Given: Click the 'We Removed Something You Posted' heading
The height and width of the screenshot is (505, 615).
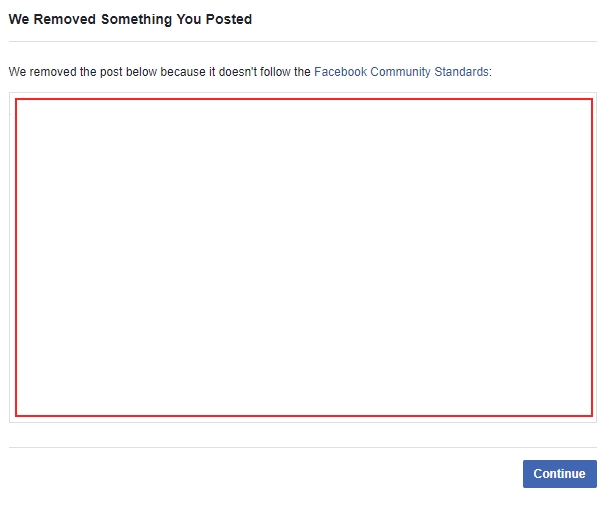Looking at the screenshot, I should click(130, 19).
